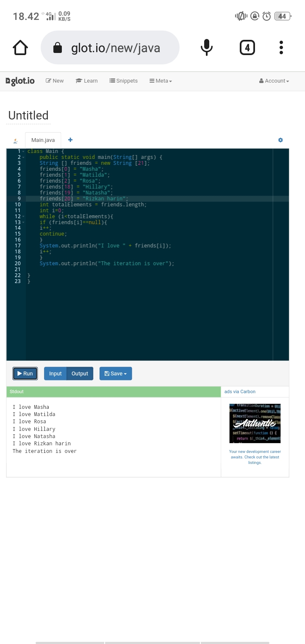
Task: Click the Java language icon beside Main.java
Action: [x=16, y=140]
